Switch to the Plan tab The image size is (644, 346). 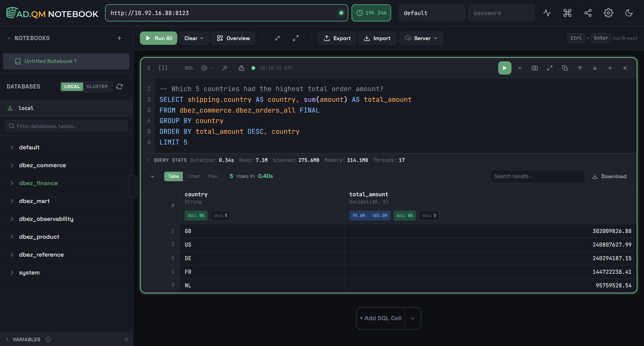(213, 176)
